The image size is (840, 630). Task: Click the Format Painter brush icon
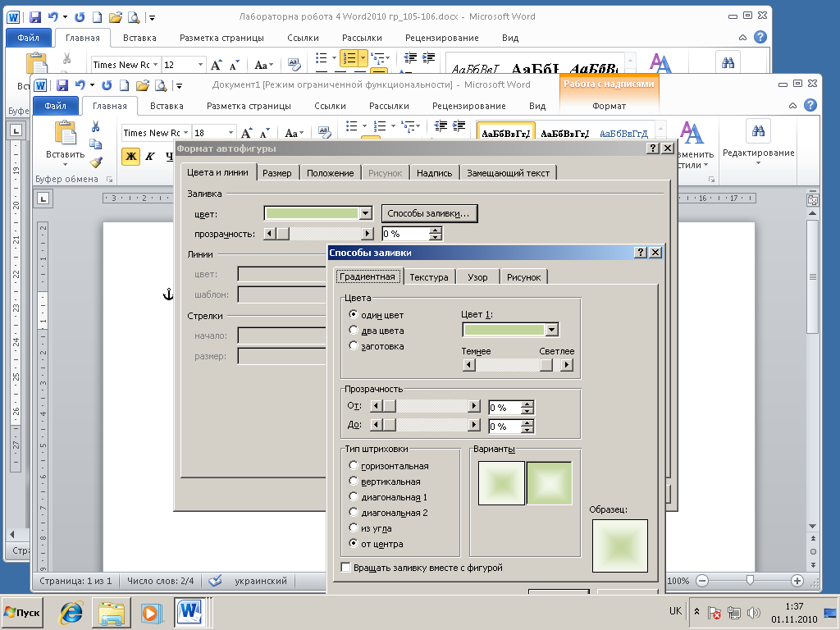point(96,162)
